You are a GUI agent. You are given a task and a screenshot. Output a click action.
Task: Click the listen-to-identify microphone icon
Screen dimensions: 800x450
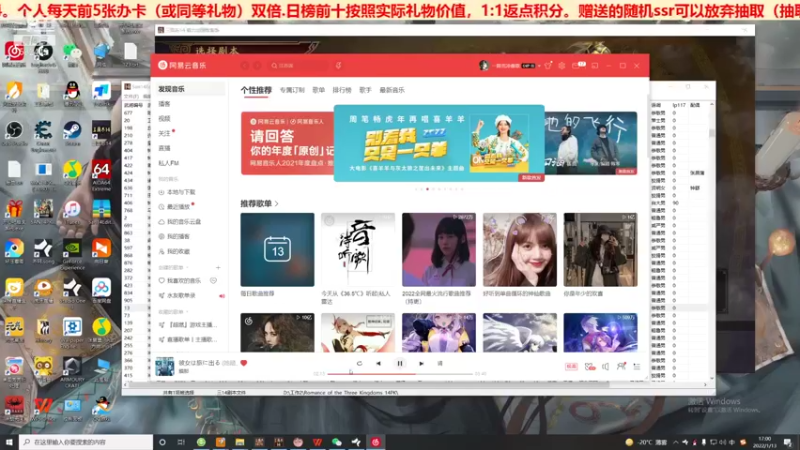338,65
